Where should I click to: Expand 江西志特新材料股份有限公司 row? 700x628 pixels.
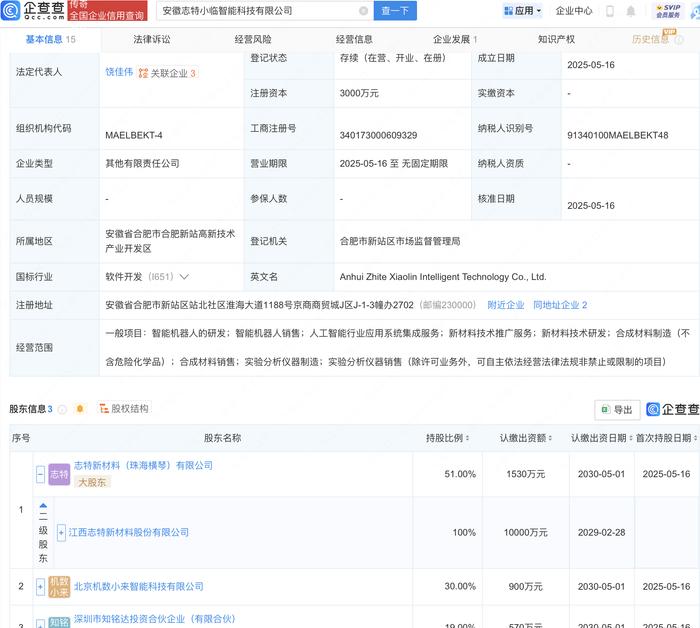pyautogui.click(x=61, y=532)
